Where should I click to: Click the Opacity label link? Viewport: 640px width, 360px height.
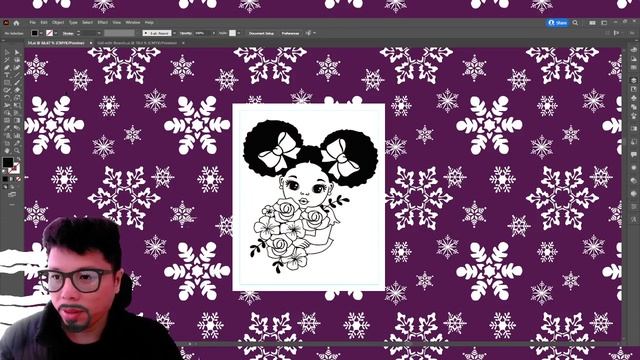186,33
